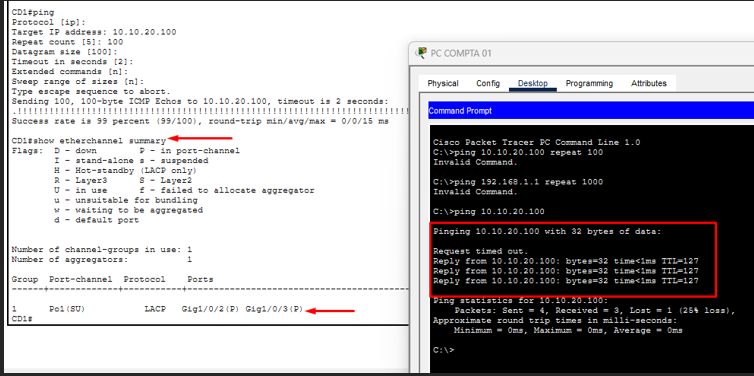Click 'Cisco Packet Tracer PC Command Line 1.0'

pos(536,142)
